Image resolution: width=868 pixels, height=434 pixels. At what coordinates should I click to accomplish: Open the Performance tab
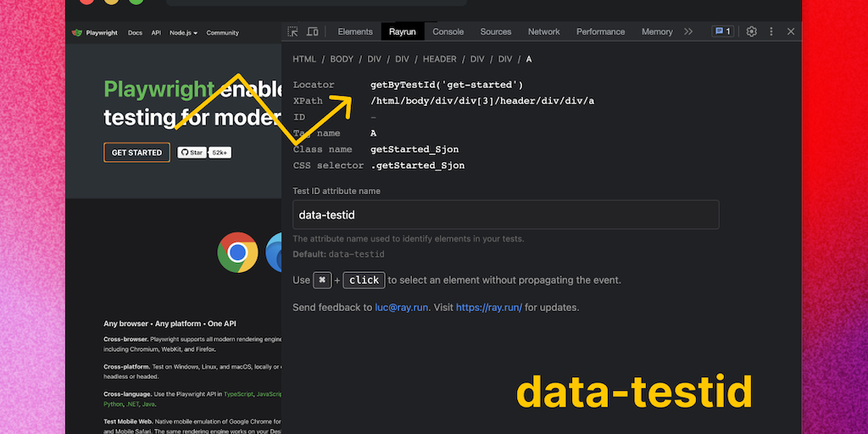(601, 31)
